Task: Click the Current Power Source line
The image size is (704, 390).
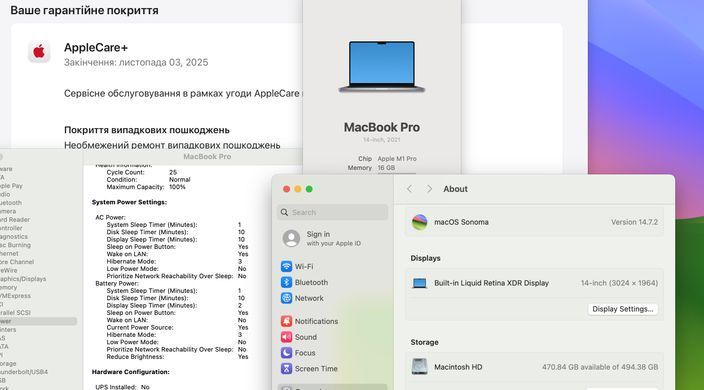Action: (177, 328)
